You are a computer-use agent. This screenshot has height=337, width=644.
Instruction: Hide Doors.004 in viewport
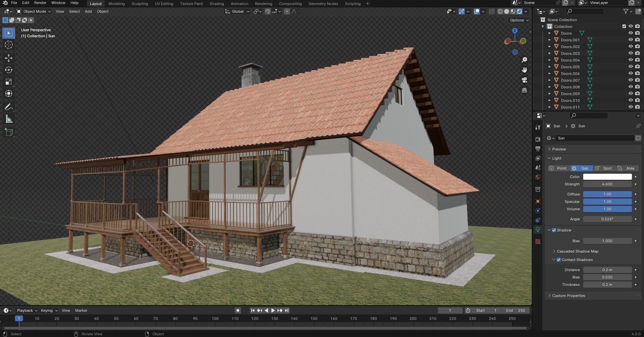[631, 60]
